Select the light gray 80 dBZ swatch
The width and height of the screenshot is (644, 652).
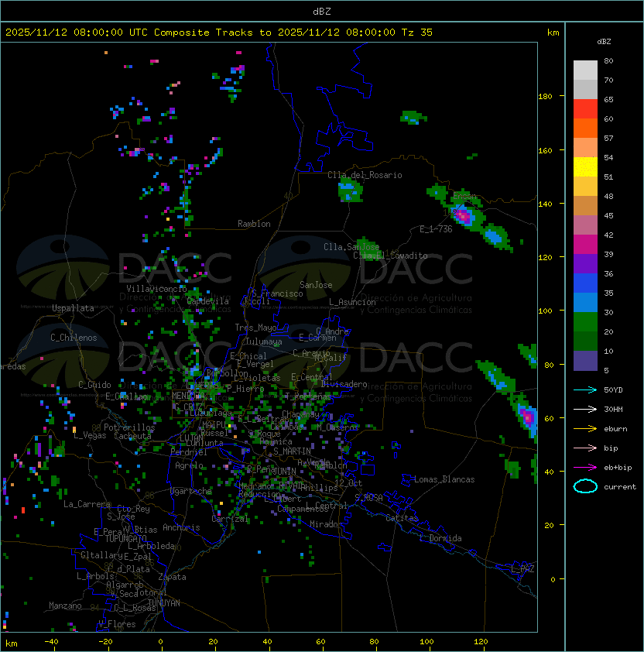click(585, 70)
